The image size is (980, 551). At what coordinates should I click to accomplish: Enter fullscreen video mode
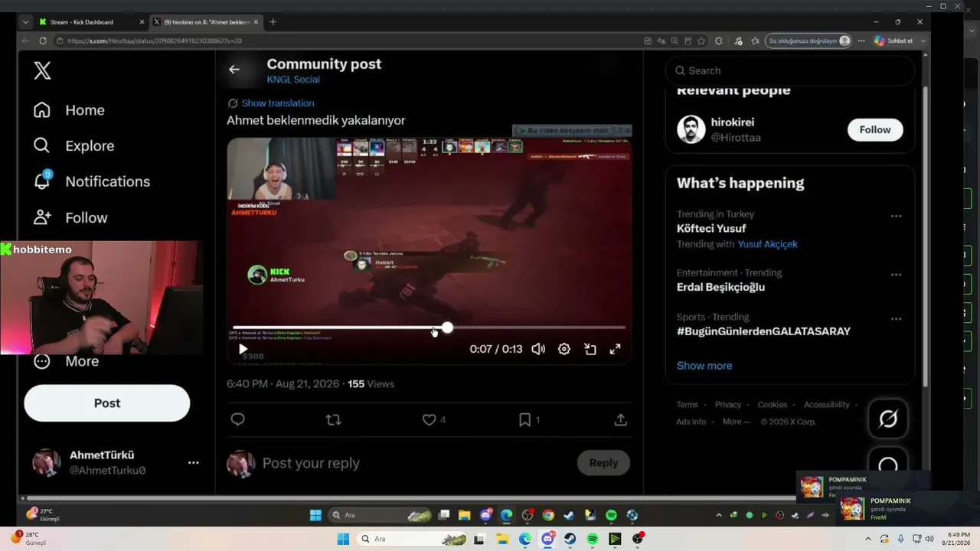coord(615,349)
